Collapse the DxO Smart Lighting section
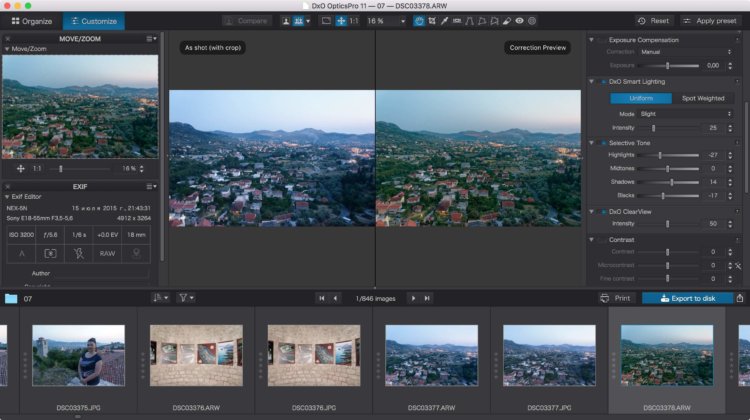Viewport: 750px width, 420px height. pos(592,82)
